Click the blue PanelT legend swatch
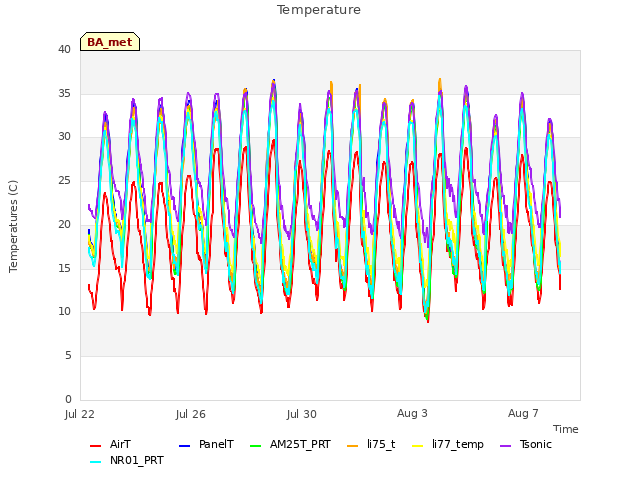Image resolution: width=640 pixels, height=480 pixels. pyautogui.click(x=184, y=446)
